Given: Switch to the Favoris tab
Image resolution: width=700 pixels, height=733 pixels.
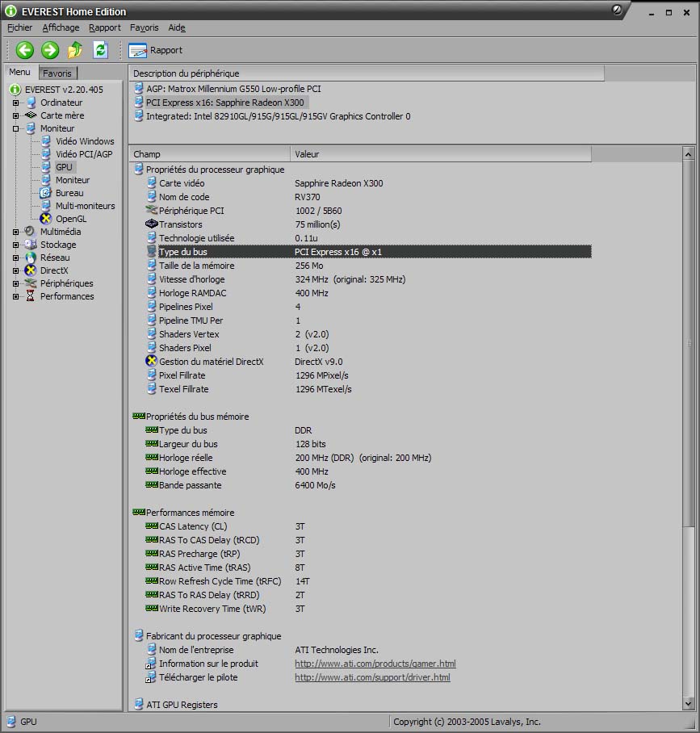Looking at the screenshot, I should 57,73.
